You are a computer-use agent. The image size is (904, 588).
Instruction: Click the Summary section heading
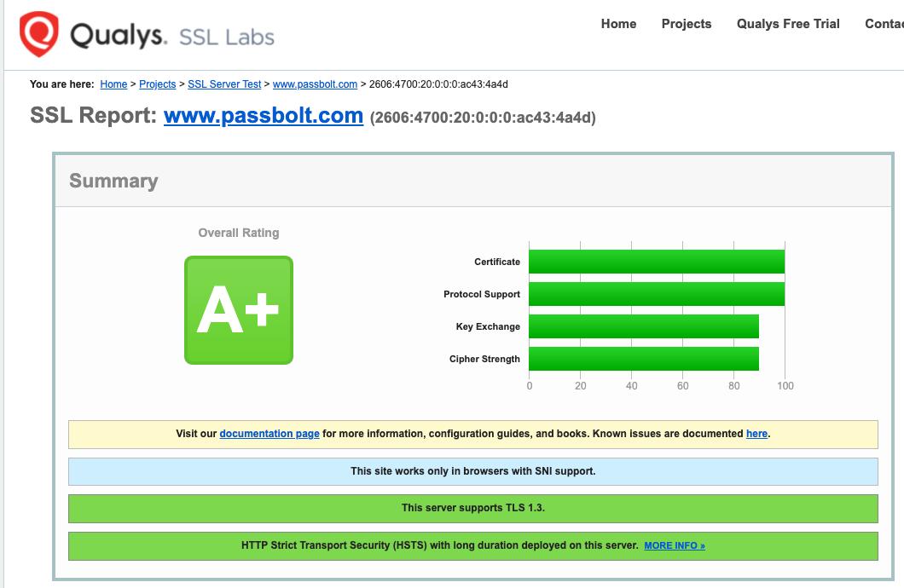pyautogui.click(x=113, y=181)
